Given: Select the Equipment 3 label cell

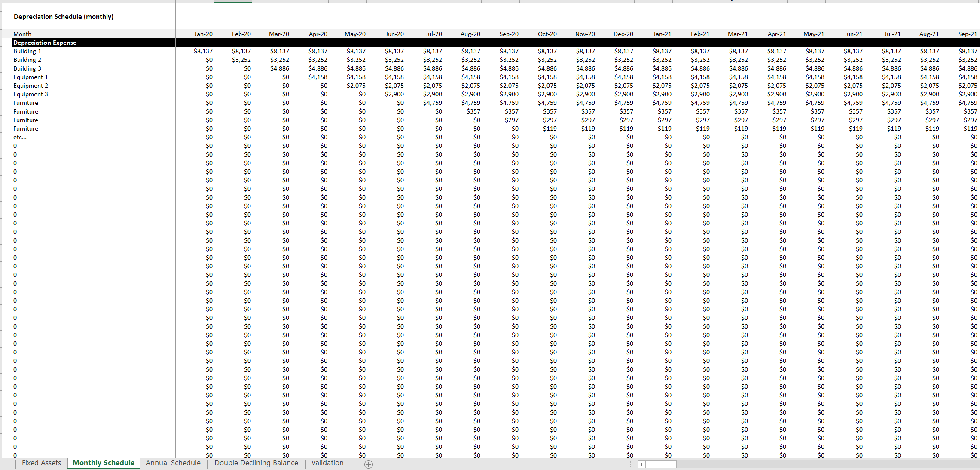Looking at the screenshot, I should tap(31, 94).
